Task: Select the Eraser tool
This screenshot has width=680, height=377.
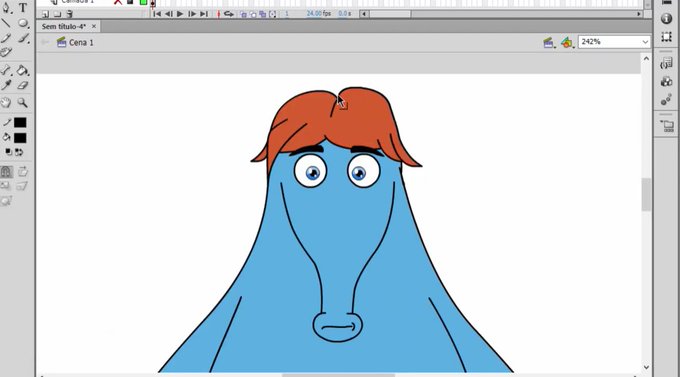Action: [23, 85]
